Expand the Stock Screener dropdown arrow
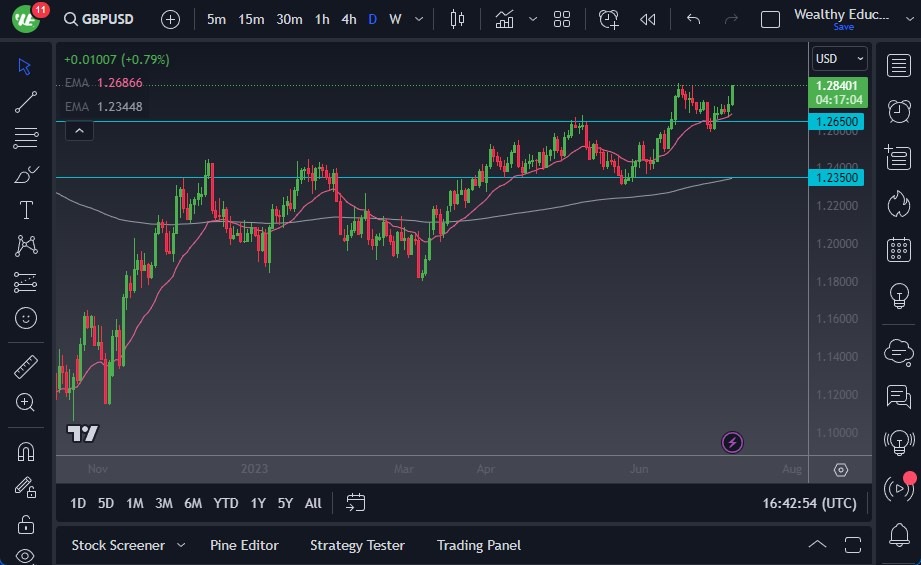 point(181,545)
